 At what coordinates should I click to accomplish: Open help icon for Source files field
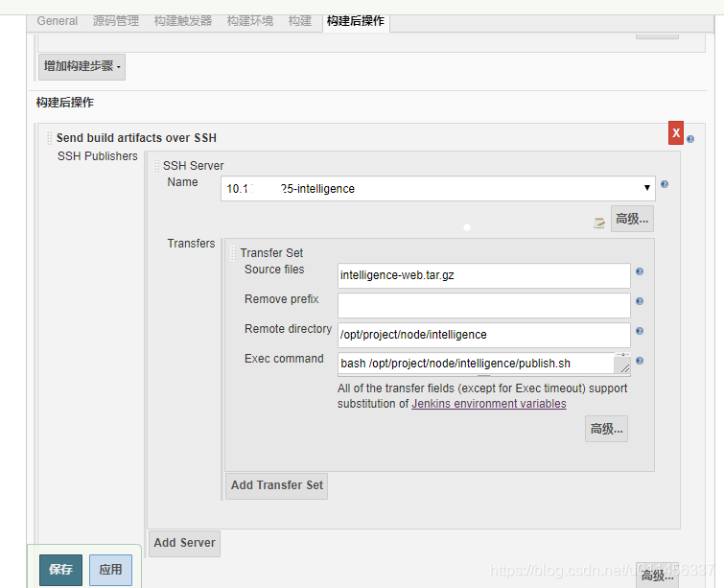(x=640, y=271)
